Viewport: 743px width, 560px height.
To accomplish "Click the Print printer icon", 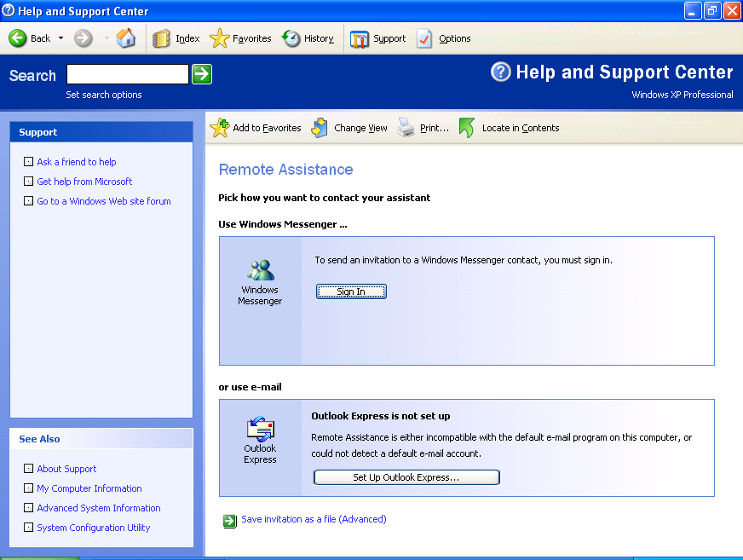I will coord(406,128).
